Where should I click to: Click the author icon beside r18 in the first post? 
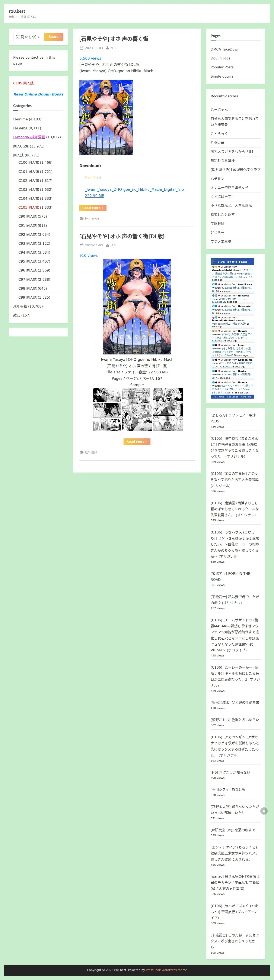point(108,48)
